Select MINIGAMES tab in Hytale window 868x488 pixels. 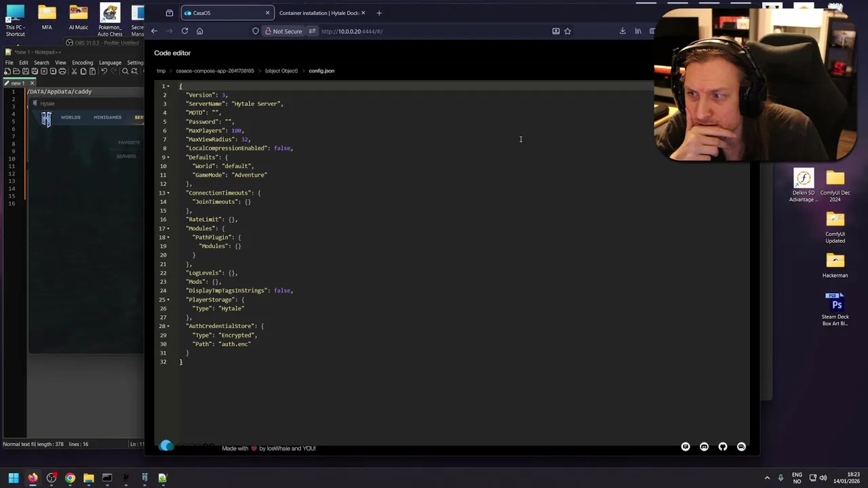pos(107,117)
